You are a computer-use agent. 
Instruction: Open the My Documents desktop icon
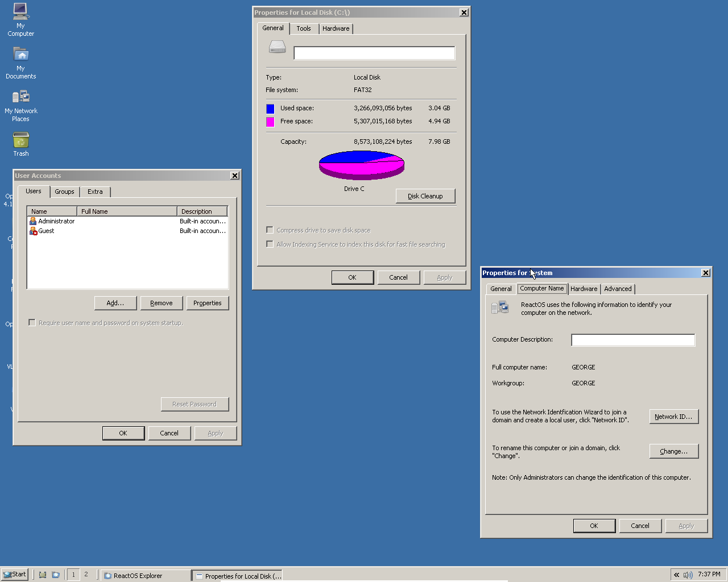20,63
